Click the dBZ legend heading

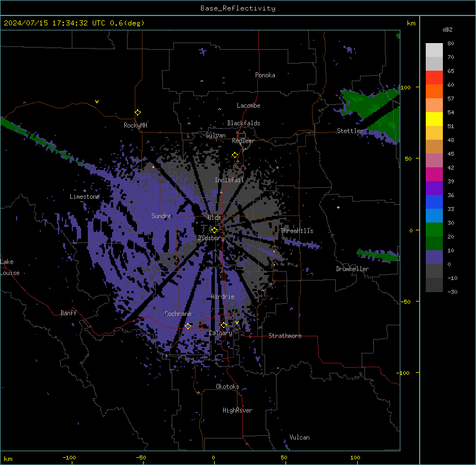[447, 29]
